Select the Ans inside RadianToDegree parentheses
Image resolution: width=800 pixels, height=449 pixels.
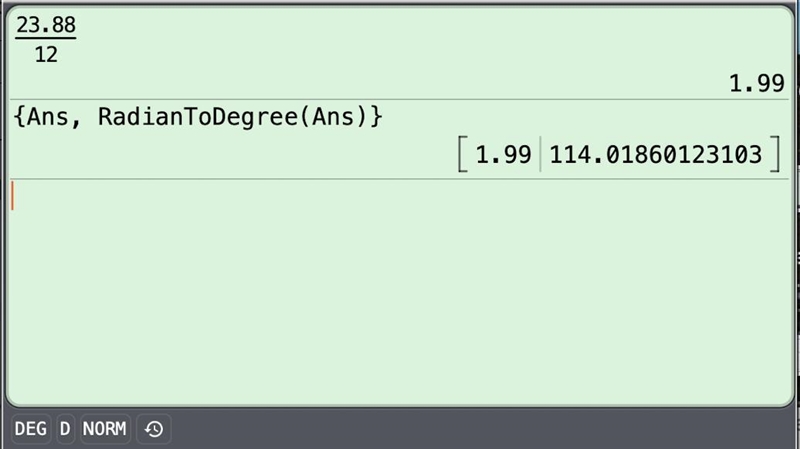(x=333, y=117)
